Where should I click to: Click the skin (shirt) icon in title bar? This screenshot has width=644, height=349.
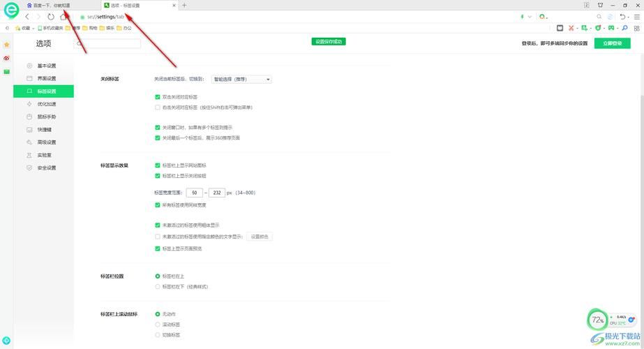click(x=600, y=6)
